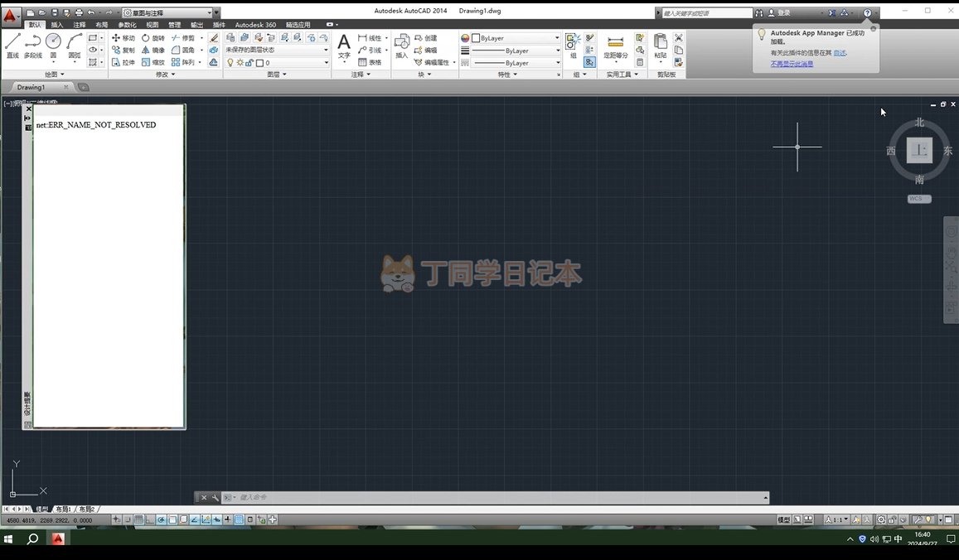Expand the 特性 panel
The image size is (959, 560).
coord(507,74)
